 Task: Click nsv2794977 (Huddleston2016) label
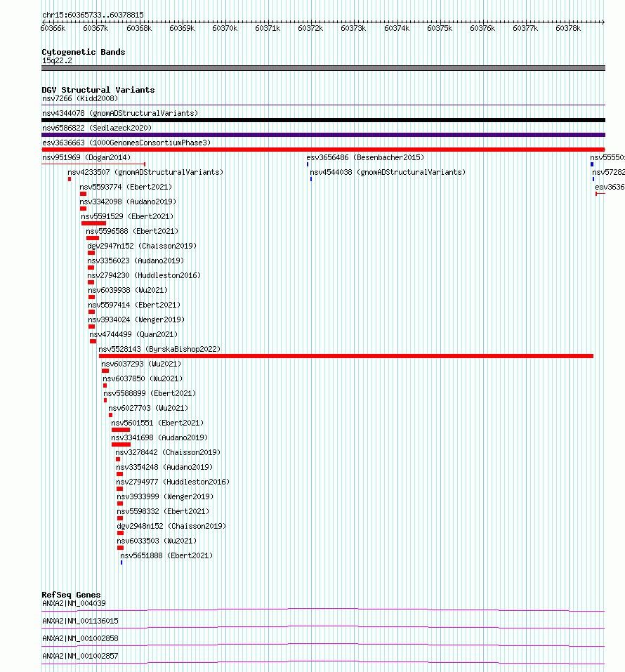click(173, 482)
